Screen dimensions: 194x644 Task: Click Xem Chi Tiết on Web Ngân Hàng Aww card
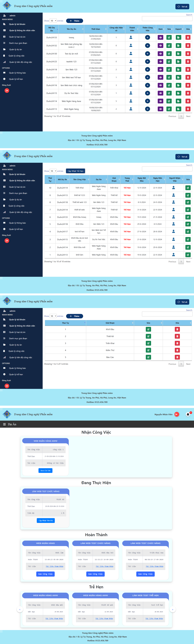45,471
